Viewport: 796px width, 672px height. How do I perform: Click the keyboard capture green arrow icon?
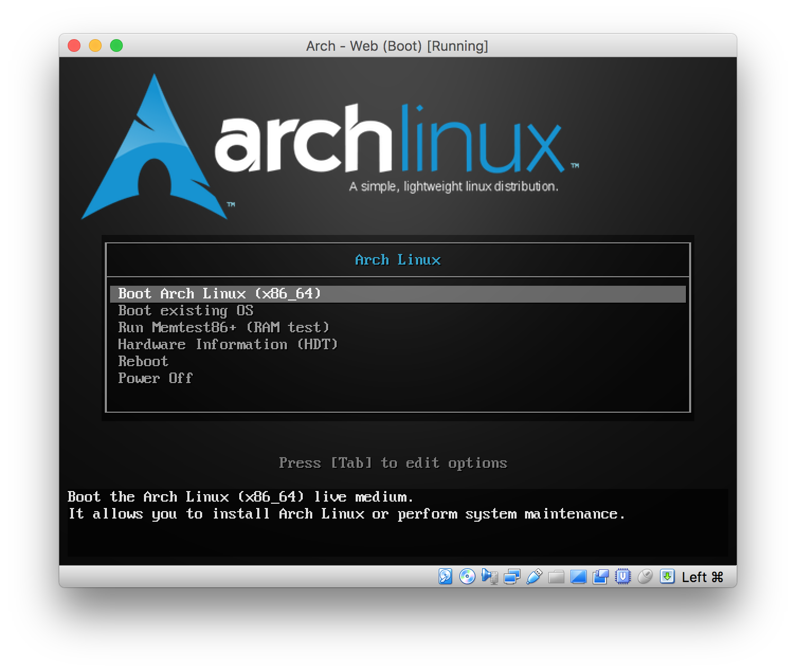click(667, 576)
